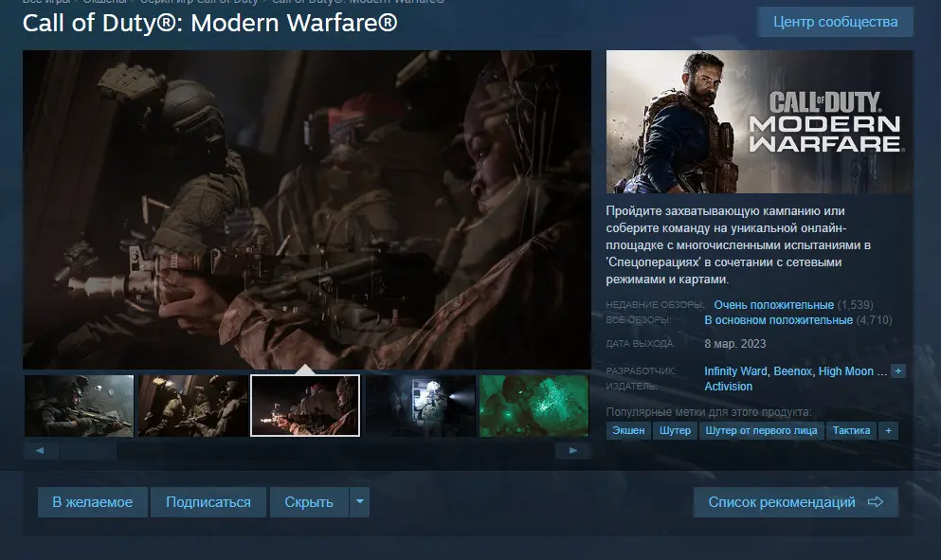Screen dimensions: 941x560
Task: Select the Шутер tag
Action: tap(675, 430)
